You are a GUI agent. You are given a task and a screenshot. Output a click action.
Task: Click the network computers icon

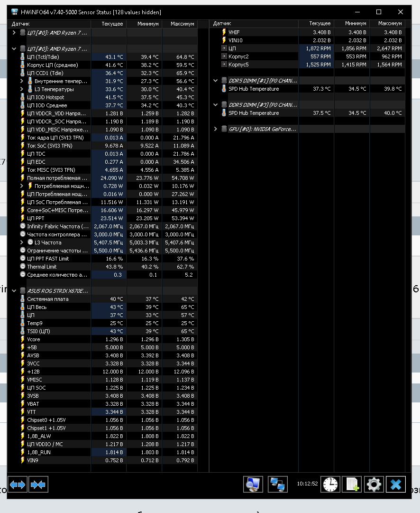click(277, 484)
